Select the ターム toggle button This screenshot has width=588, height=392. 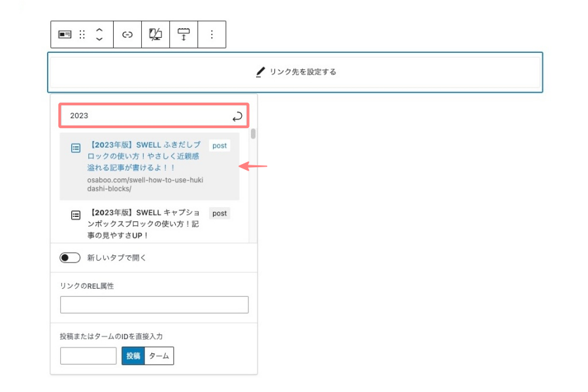click(159, 356)
